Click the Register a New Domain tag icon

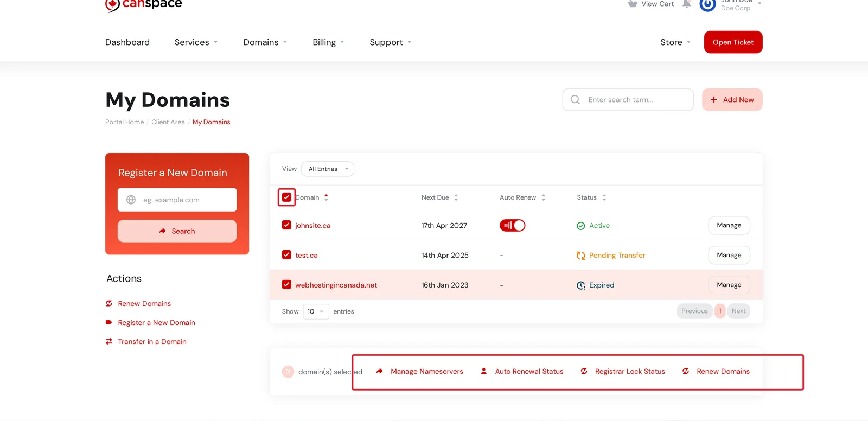pyautogui.click(x=109, y=322)
